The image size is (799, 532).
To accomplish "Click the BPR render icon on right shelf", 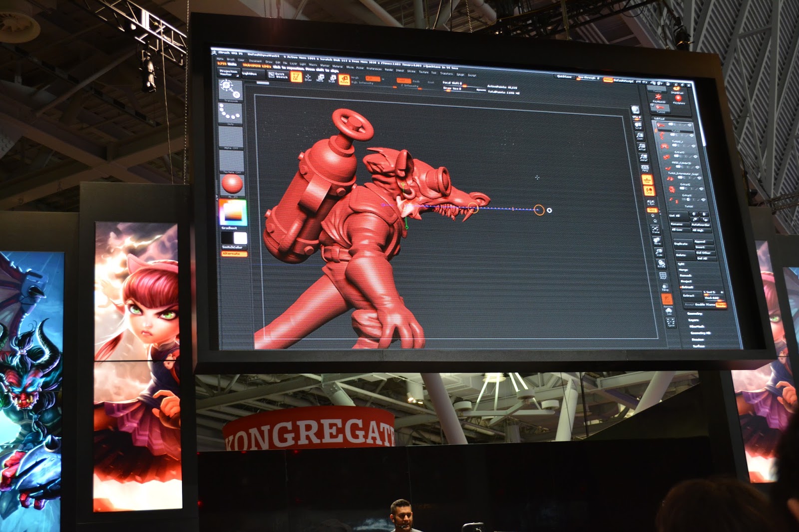I will pos(635,110).
